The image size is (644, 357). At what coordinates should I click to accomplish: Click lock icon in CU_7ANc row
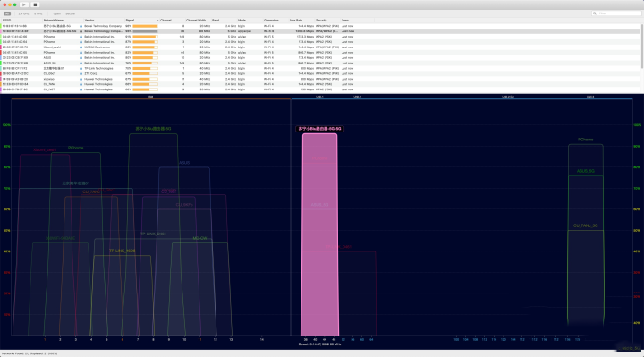point(80,84)
